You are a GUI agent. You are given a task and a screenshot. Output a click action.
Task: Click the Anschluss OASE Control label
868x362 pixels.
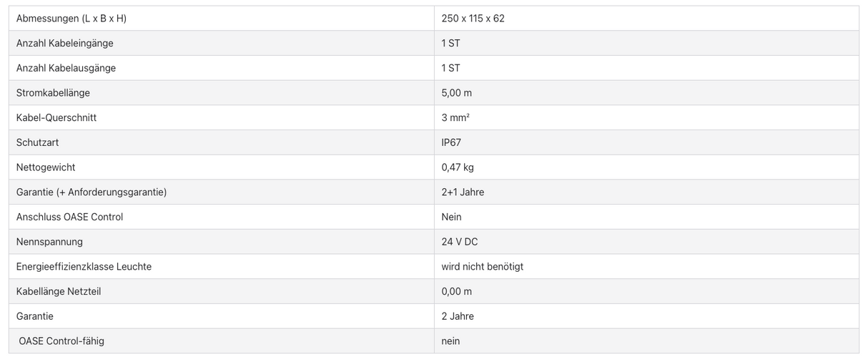pos(69,217)
